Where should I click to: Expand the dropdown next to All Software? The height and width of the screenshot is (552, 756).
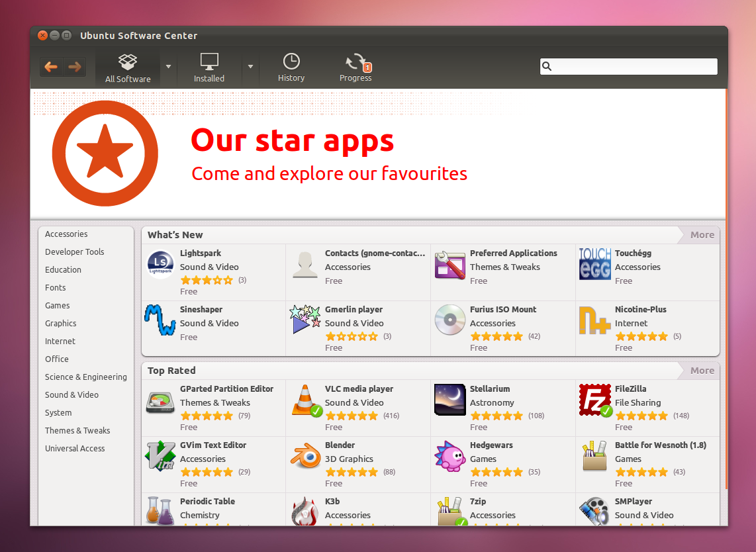169,67
